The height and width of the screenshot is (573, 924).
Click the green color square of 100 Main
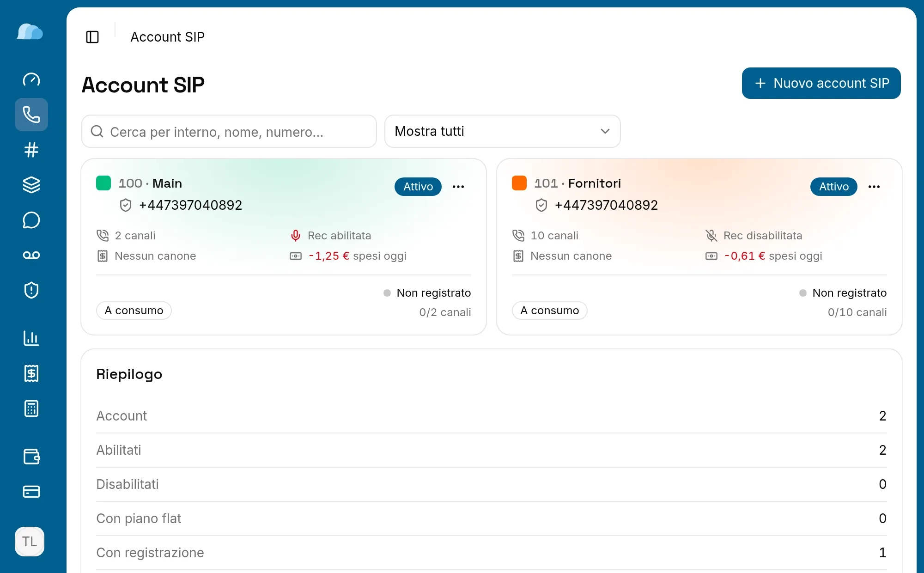(103, 183)
